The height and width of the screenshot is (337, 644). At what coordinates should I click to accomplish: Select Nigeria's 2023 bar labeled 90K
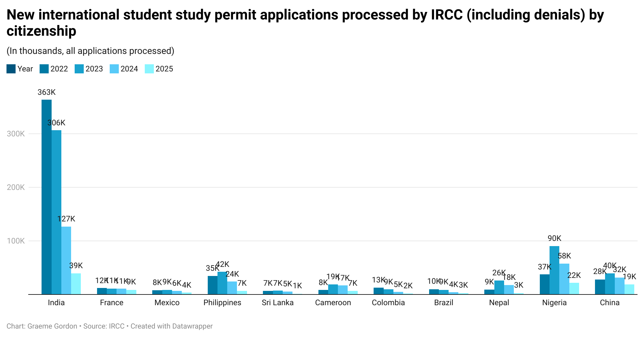554,270
